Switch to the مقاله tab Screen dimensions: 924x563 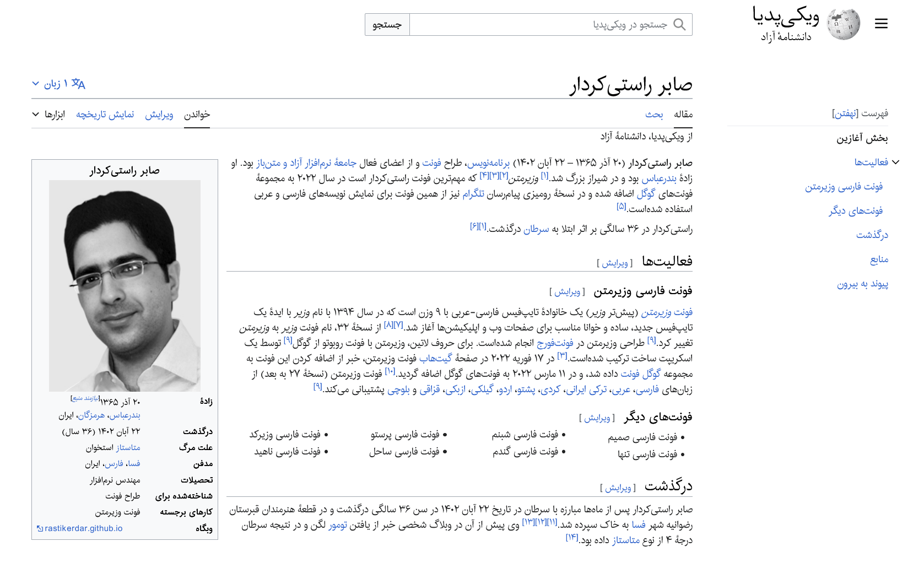(x=683, y=115)
